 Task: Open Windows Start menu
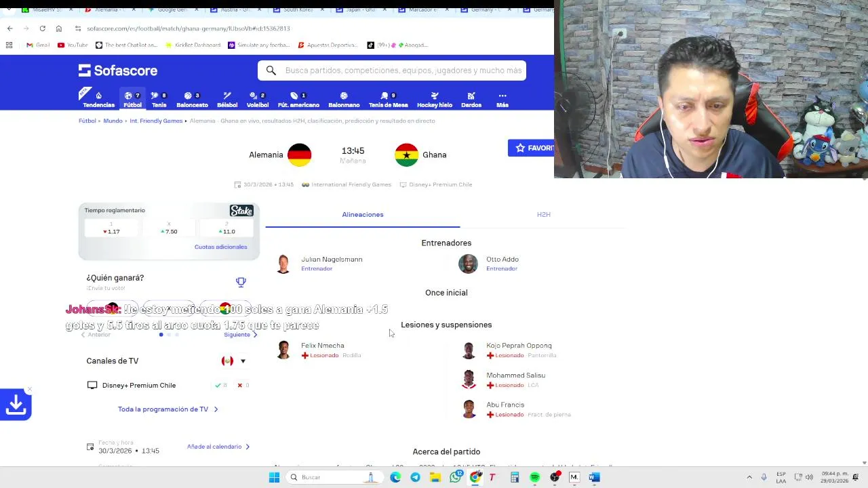point(274,477)
